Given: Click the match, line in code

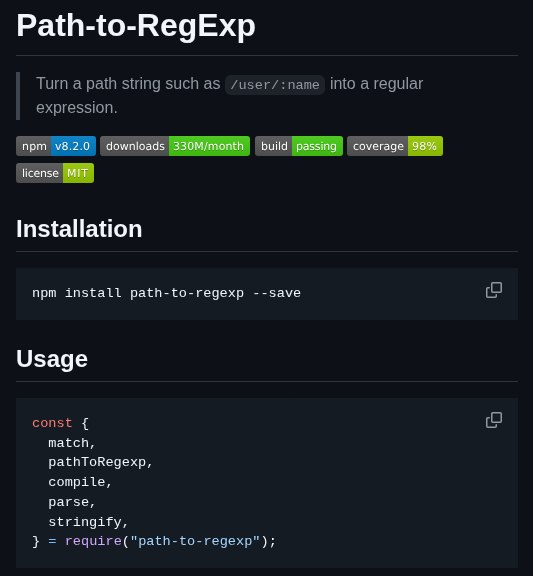Looking at the screenshot, I should [72, 443].
